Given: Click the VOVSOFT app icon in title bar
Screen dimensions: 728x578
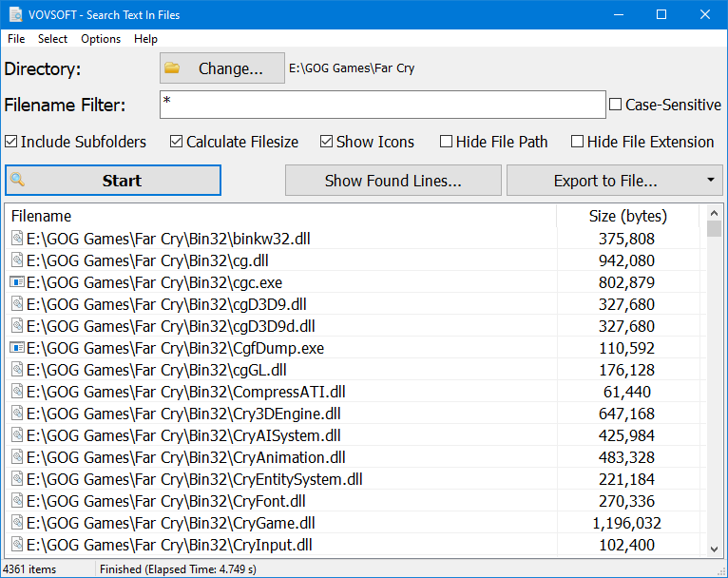Looking at the screenshot, I should pyautogui.click(x=16, y=14).
